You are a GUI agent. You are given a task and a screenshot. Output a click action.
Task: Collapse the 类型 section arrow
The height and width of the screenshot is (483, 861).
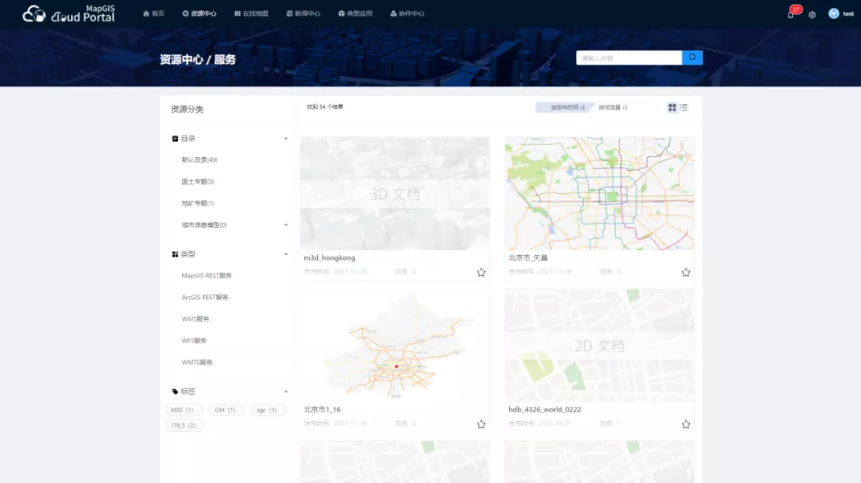point(286,254)
